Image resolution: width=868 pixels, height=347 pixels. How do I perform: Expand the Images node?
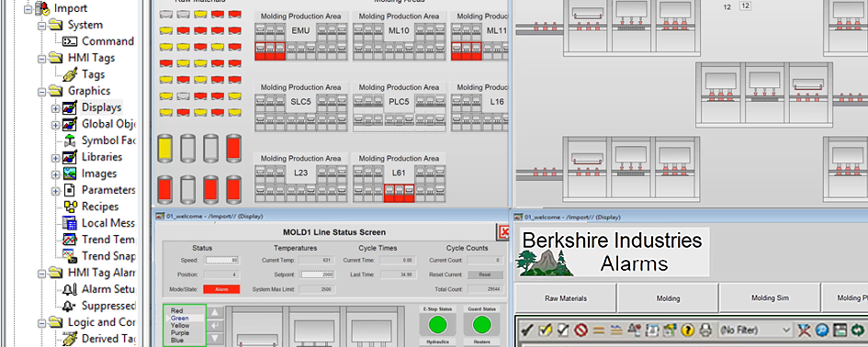pos(55,174)
